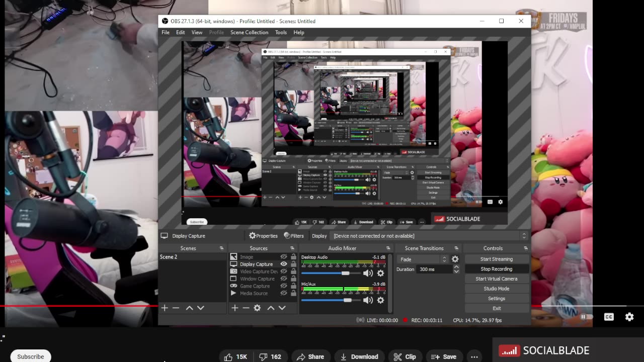Click Stop Recording in Controls

point(497,269)
